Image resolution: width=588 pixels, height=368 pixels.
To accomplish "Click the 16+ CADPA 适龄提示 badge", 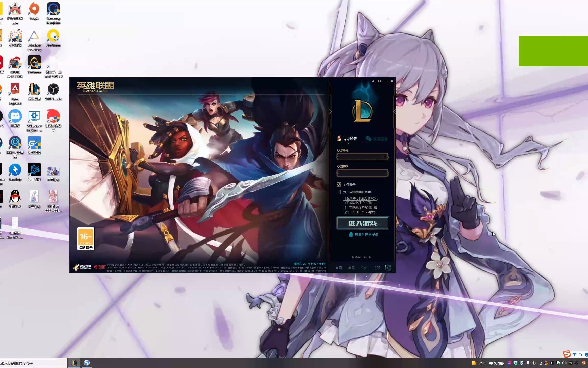I will [85, 239].
